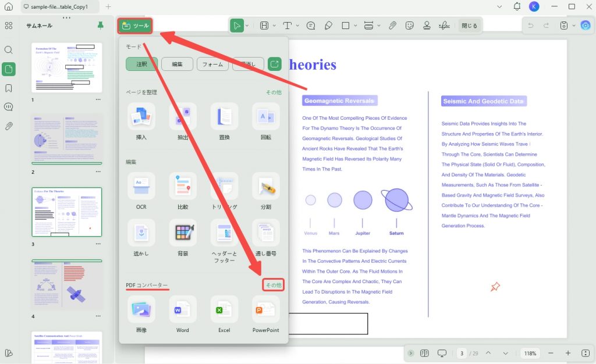Switch to フォーム form mode
The height and width of the screenshot is (364, 596).
coord(212,64)
